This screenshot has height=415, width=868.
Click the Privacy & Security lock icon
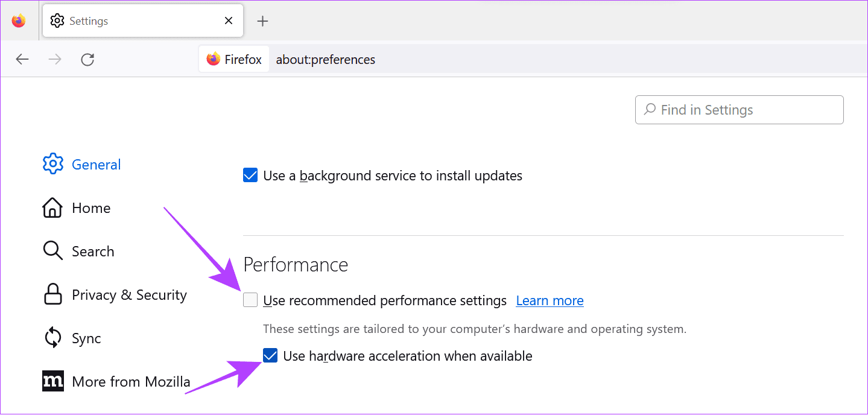coord(52,294)
